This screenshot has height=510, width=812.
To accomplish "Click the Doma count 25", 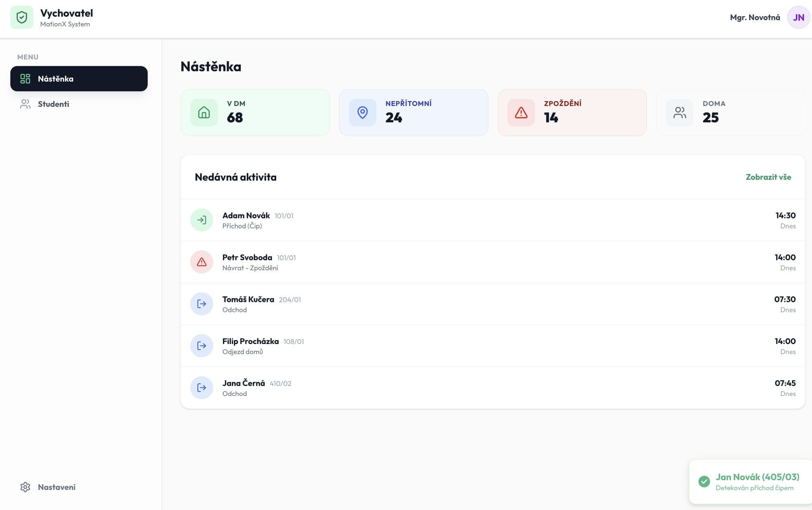I will click(x=710, y=118).
